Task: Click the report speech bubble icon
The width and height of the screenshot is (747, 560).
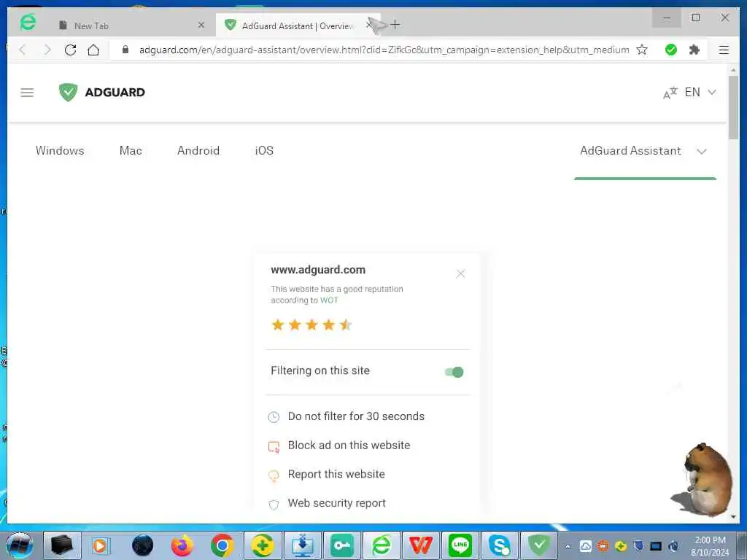Action: (274, 475)
